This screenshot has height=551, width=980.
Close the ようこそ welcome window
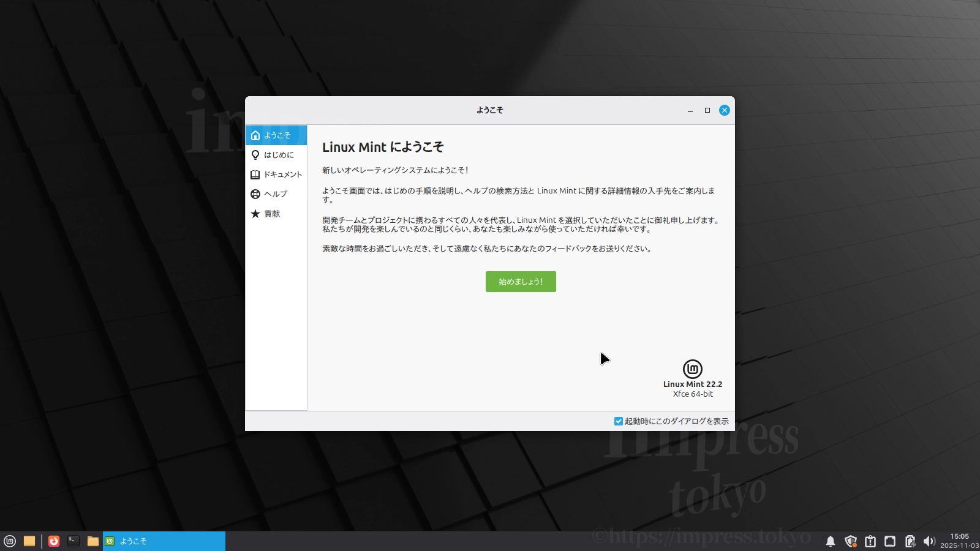(x=725, y=110)
